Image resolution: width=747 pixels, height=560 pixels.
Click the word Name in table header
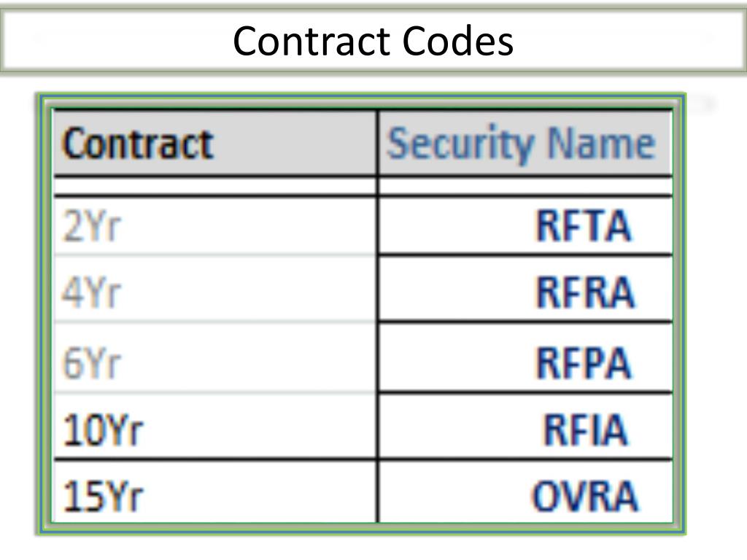coord(602,143)
